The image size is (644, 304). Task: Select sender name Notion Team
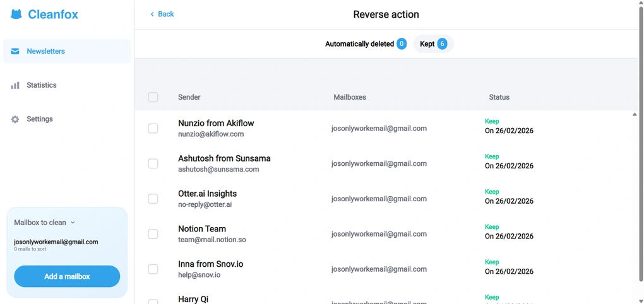point(202,229)
